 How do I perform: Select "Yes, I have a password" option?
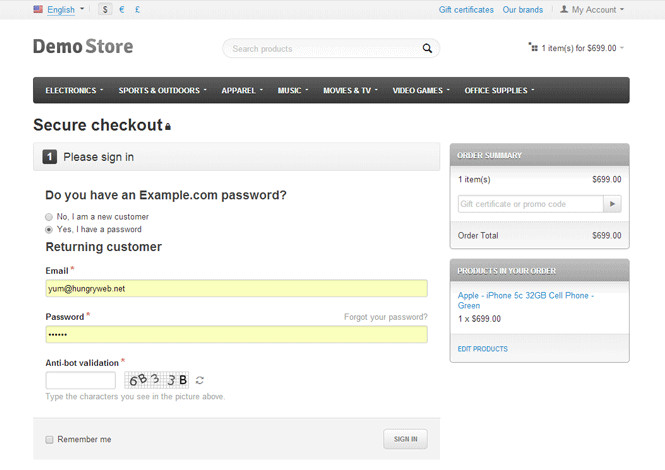(x=50, y=229)
